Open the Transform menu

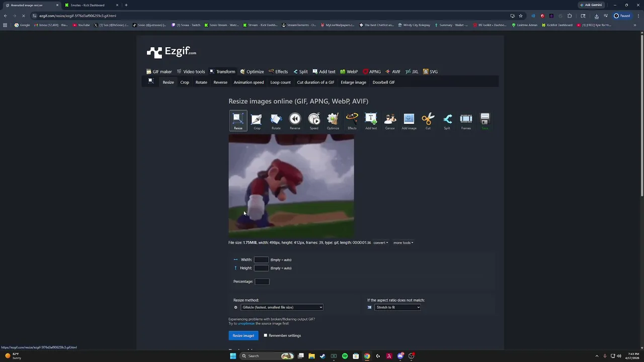click(222, 71)
